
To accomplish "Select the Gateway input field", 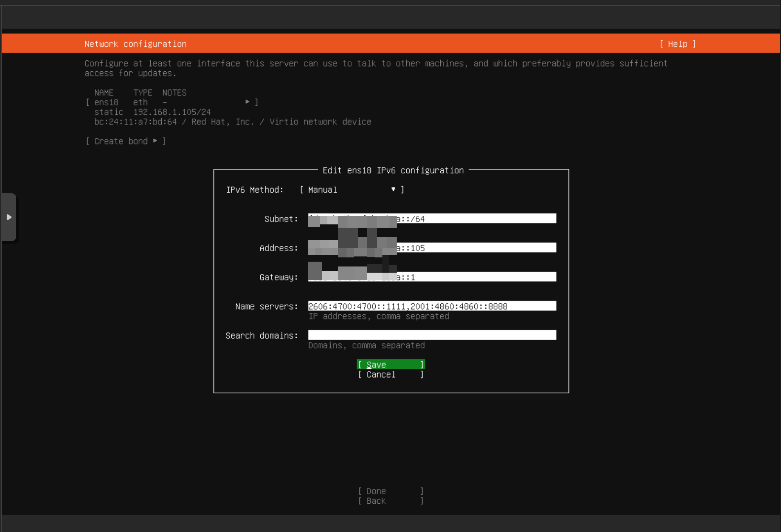I will (476, 277).
